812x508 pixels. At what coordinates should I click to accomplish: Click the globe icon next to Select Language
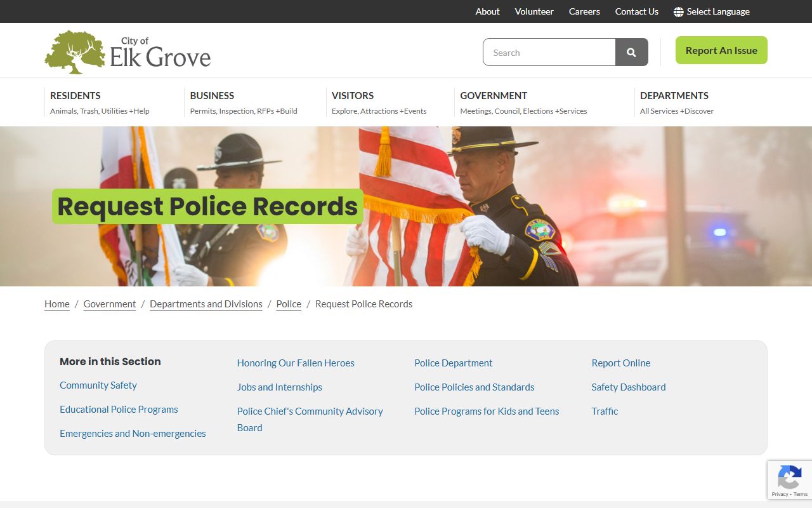tap(679, 11)
